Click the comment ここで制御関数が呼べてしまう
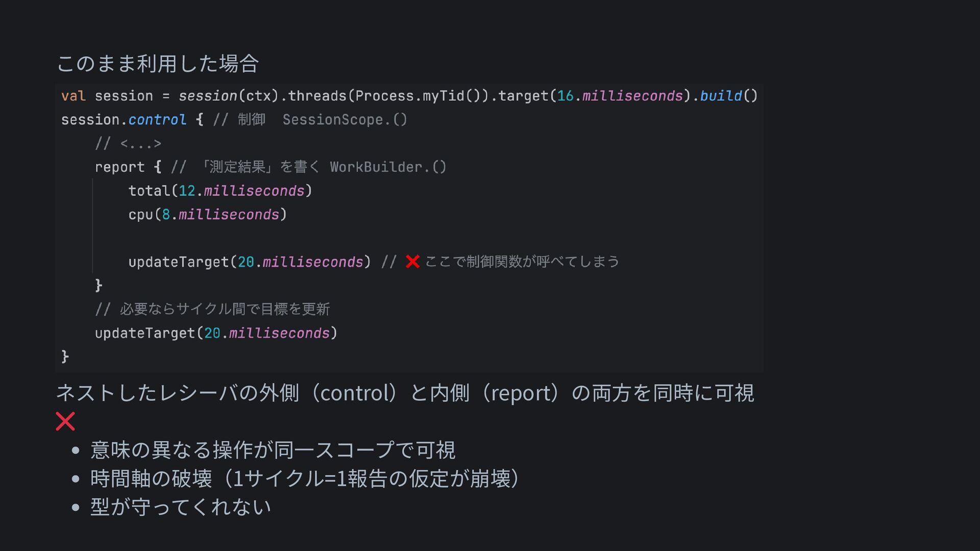 [x=522, y=262]
